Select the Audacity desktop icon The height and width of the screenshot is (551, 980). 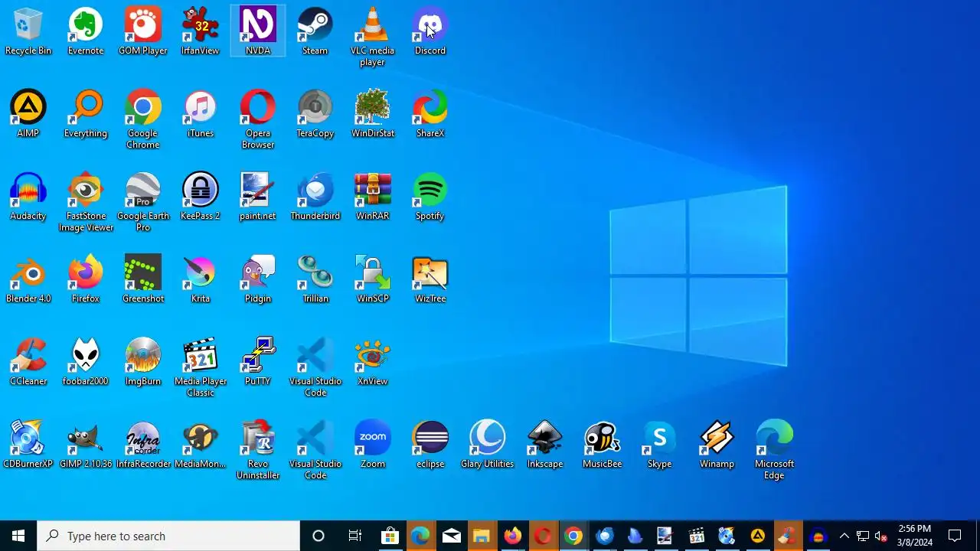pyautogui.click(x=28, y=197)
